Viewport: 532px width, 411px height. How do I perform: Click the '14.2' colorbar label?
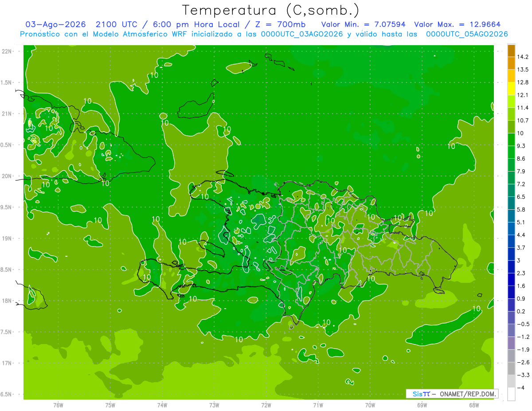(523, 57)
